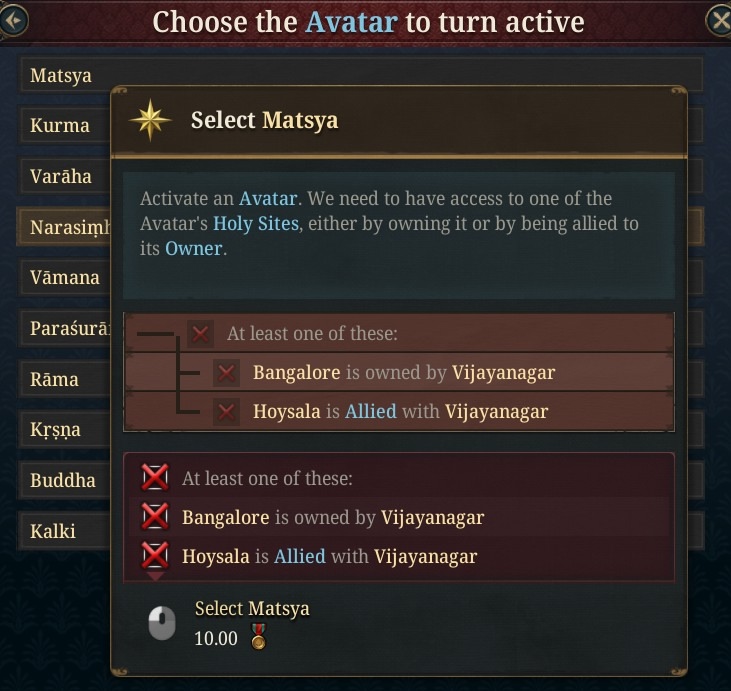This screenshot has width=731, height=691.
Task: Click the golden star icon beside Select Matsya
Action: click(x=150, y=120)
